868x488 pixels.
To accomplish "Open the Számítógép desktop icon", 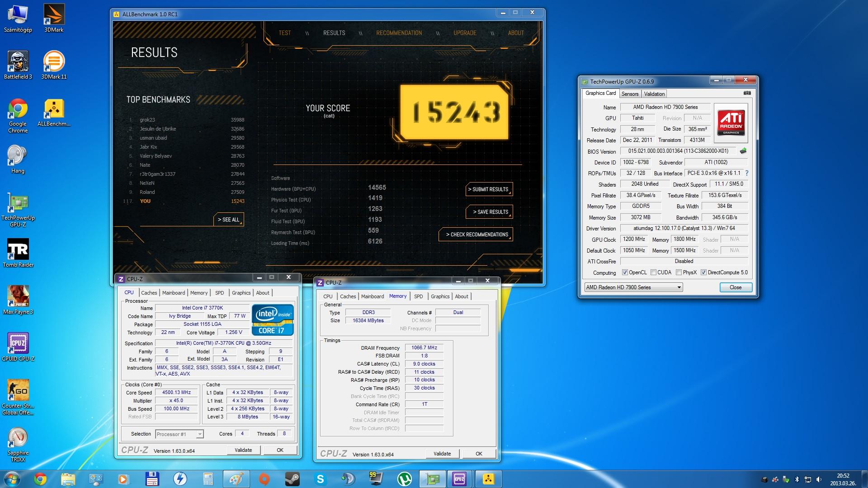I will (18, 19).
